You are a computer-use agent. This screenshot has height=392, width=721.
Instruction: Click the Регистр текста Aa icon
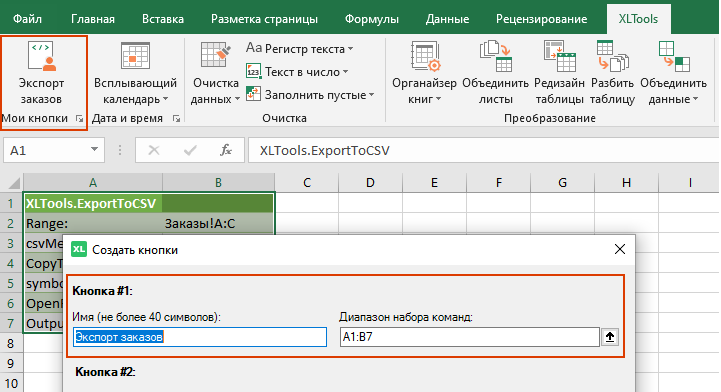coord(254,48)
